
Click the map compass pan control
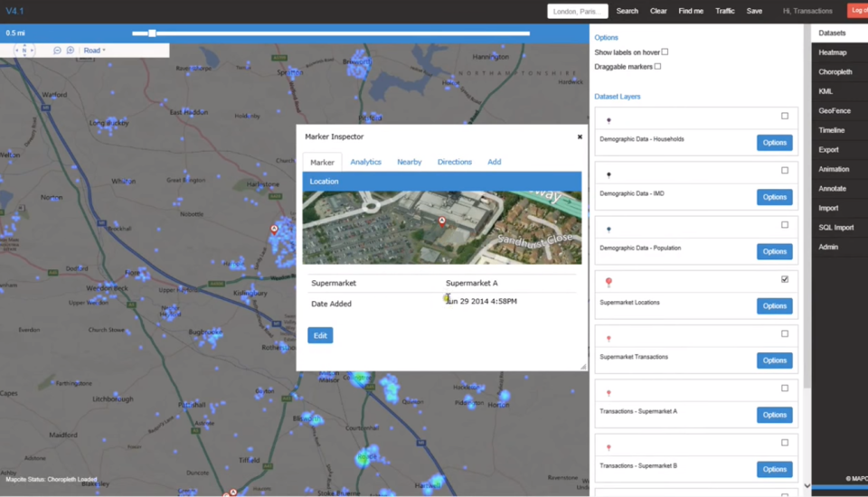click(x=24, y=51)
